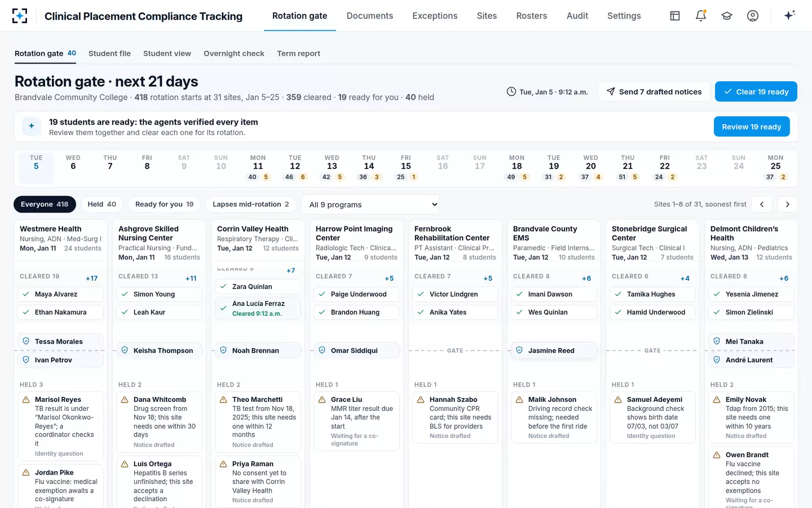812x508 pixels.
Task: Select Lapses mid-rotation 2 filter
Action: tap(251, 204)
